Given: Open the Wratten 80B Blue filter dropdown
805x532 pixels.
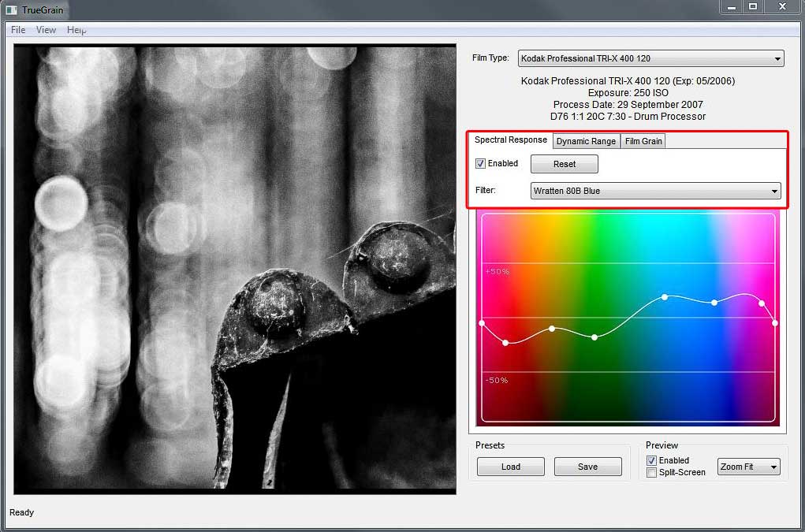Looking at the screenshot, I should click(655, 191).
